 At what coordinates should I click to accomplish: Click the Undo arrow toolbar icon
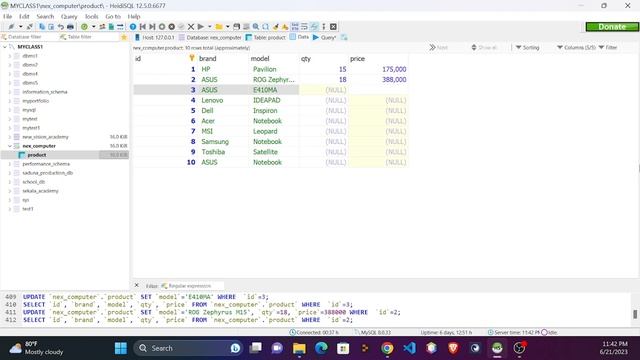coord(60,27)
